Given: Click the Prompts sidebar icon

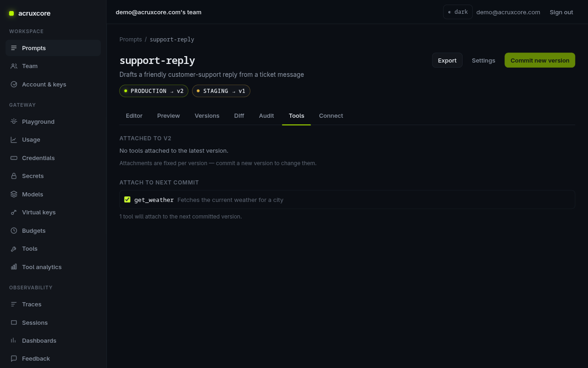Looking at the screenshot, I should 14,48.
